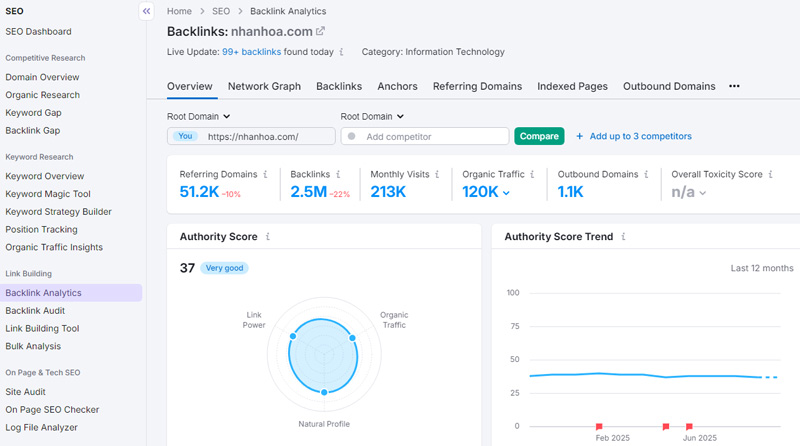Click info icon beside Monthly Visits
Screen dimensions: 800x446
(x=440, y=175)
